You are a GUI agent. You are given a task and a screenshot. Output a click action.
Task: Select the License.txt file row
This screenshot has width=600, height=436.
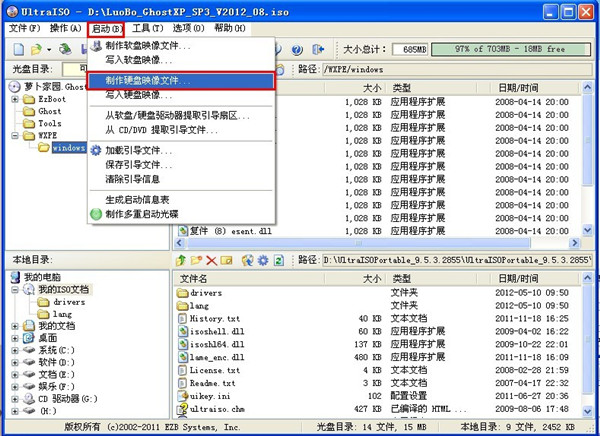pyautogui.click(x=377, y=370)
